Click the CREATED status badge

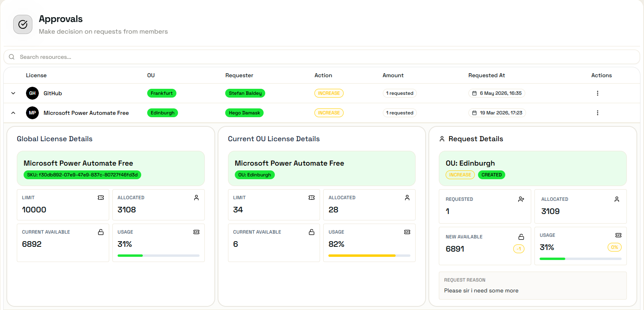point(492,175)
